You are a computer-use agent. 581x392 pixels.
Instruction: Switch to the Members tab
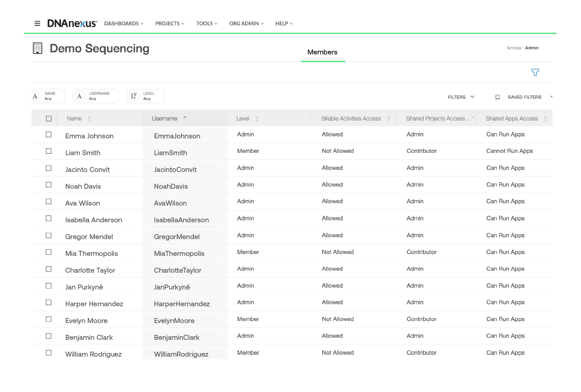coord(322,52)
